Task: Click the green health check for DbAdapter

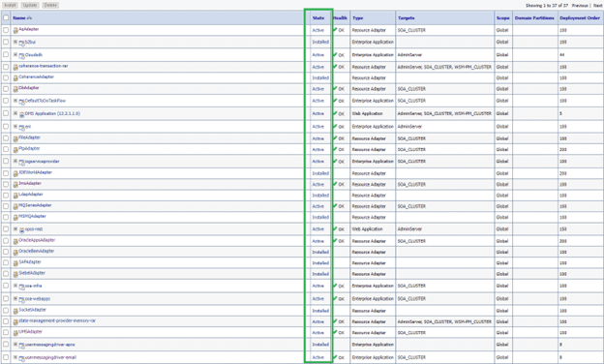Action: [x=335, y=88]
